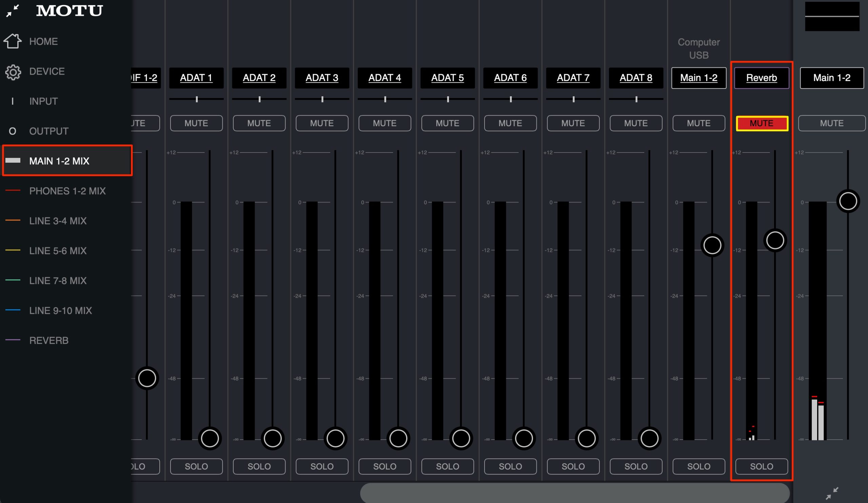Screen dimensions: 868x503
Task: Mute the ADAT 7 channel
Action: tap(573, 123)
